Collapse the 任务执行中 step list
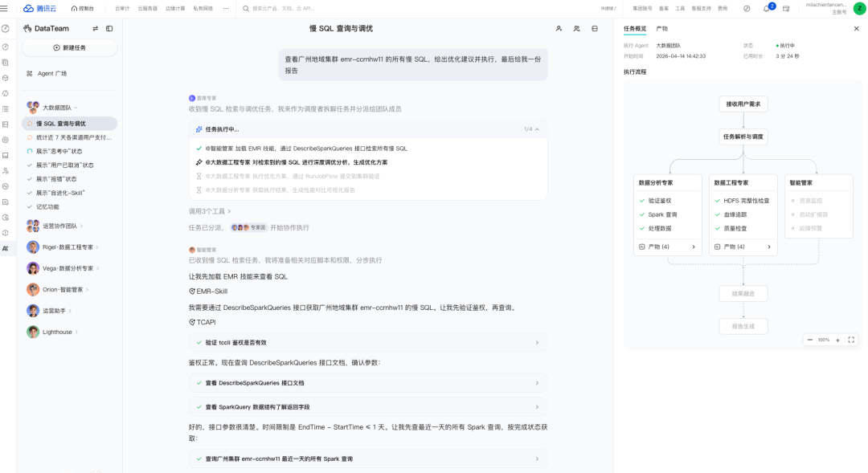 click(537, 129)
